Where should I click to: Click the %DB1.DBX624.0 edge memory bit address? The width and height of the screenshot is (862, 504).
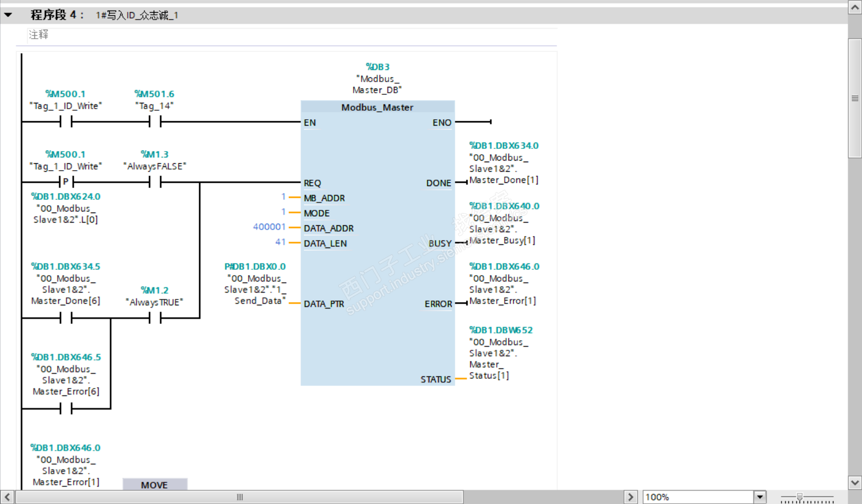pos(66,197)
